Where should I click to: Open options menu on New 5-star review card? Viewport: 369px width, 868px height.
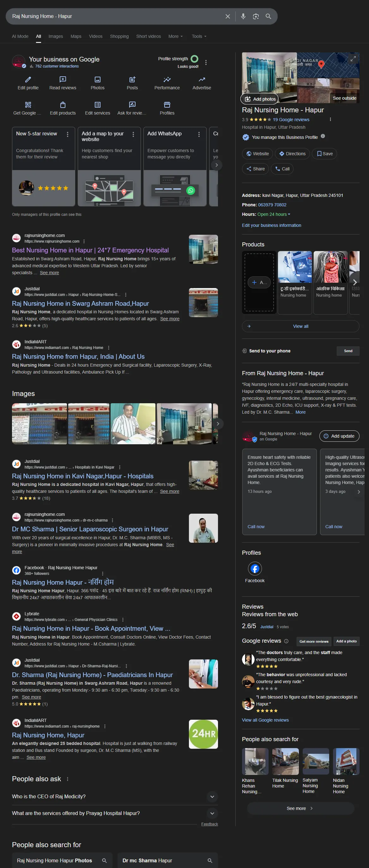[68, 134]
